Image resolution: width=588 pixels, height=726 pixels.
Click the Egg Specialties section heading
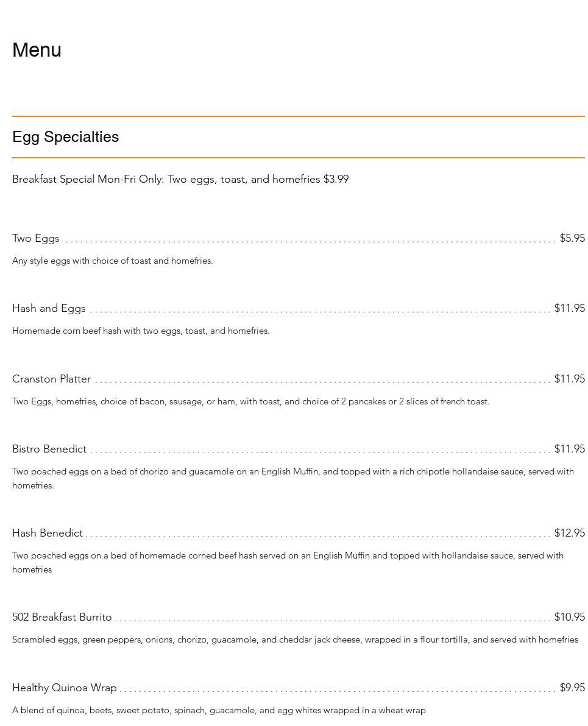coord(65,137)
